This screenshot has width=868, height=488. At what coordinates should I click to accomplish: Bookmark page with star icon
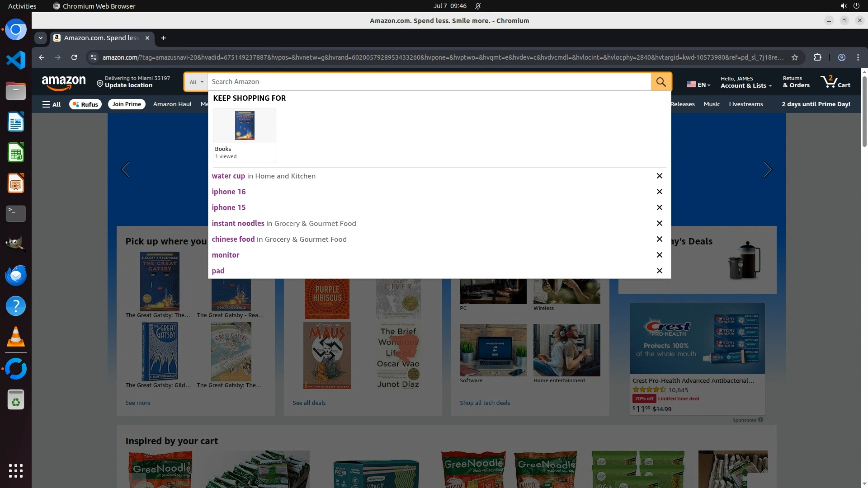[795, 57]
